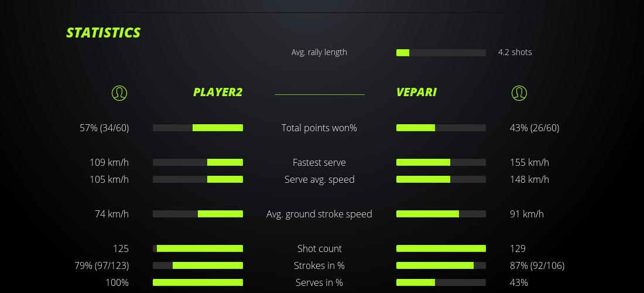The width and height of the screenshot is (644, 293).
Task: Click PLAYER2's Avg. ground stroke speed bar
Action: pos(198,214)
